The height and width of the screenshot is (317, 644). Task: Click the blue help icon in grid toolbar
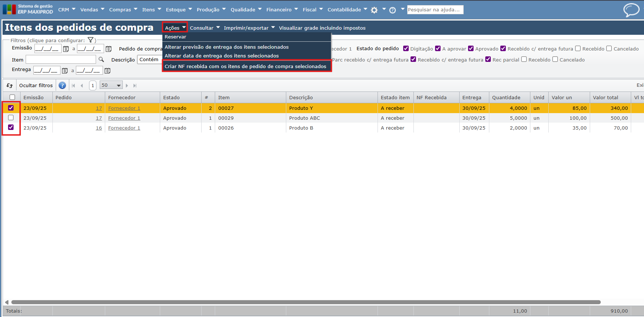pyautogui.click(x=62, y=85)
